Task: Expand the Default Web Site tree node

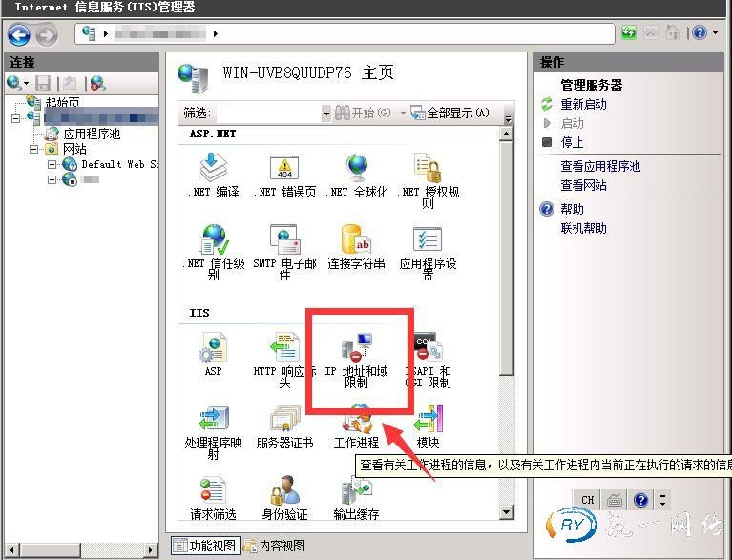Action: (x=52, y=164)
